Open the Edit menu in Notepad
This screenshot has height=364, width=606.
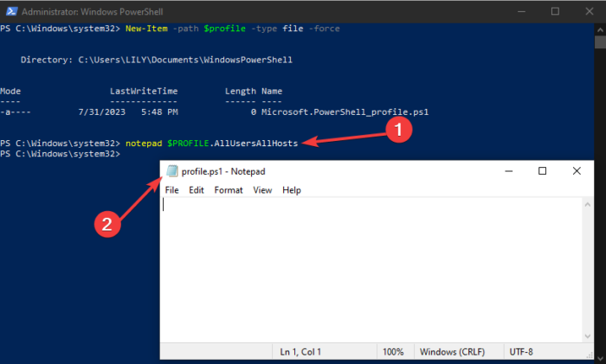tap(197, 190)
